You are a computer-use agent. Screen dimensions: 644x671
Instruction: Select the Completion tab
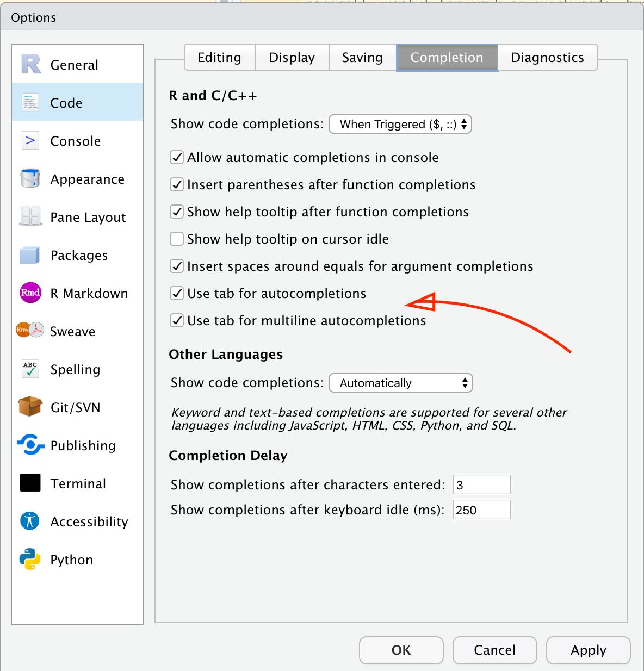point(447,58)
